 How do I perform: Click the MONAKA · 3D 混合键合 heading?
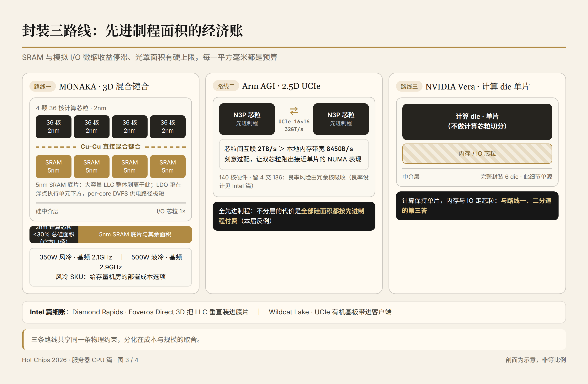104,86
